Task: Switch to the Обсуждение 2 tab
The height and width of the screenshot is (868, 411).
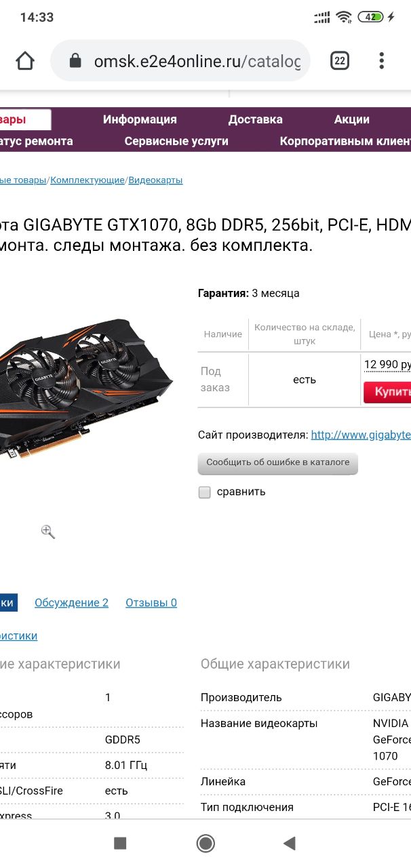Action: pos(71,603)
